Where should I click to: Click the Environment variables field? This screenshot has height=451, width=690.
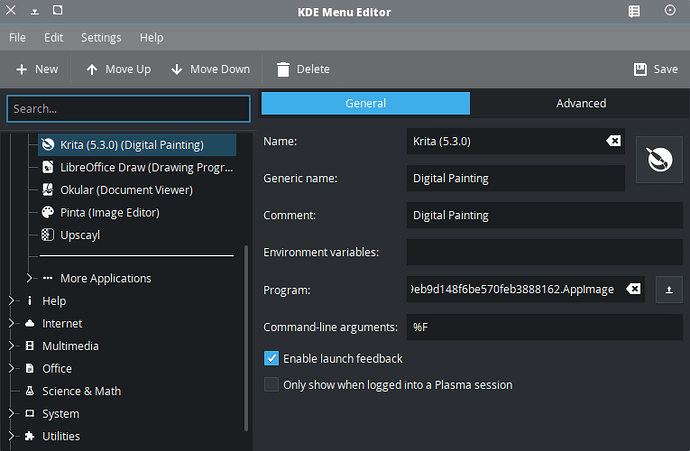tap(544, 252)
